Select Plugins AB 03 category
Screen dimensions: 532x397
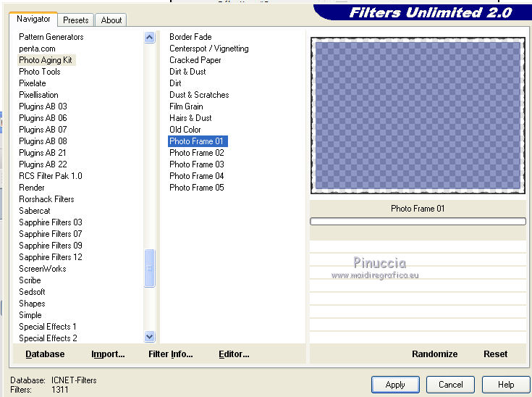point(43,106)
